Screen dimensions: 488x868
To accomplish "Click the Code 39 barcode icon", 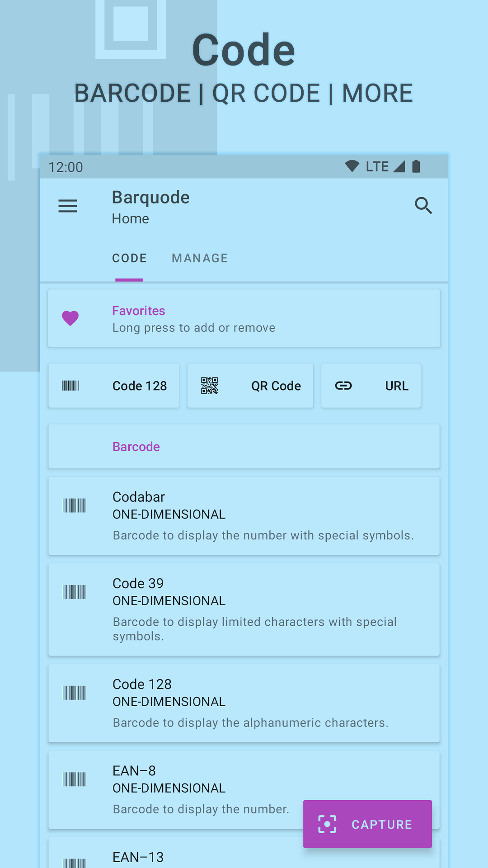I will (75, 592).
